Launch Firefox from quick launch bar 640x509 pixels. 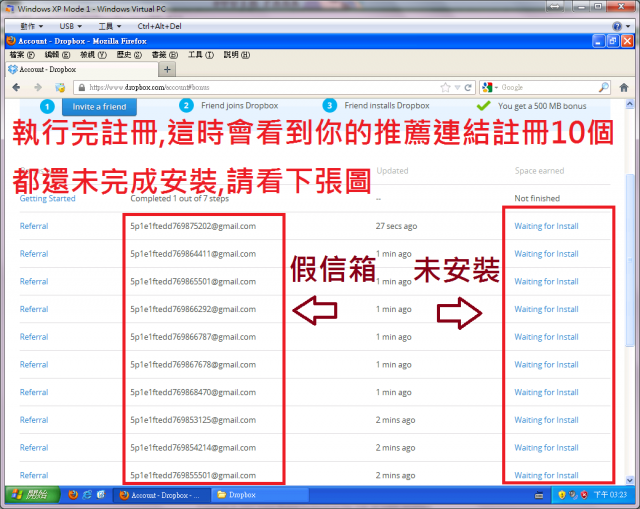(x=73, y=495)
